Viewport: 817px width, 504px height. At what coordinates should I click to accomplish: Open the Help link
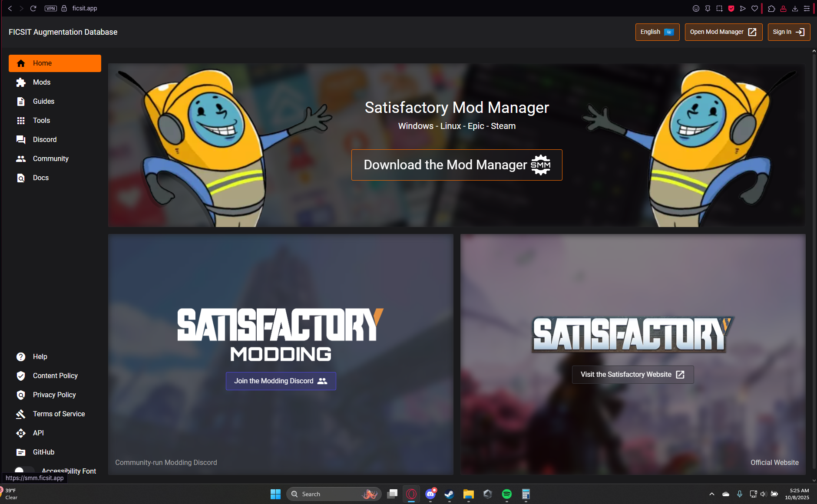pyautogui.click(x=55, y=357)
